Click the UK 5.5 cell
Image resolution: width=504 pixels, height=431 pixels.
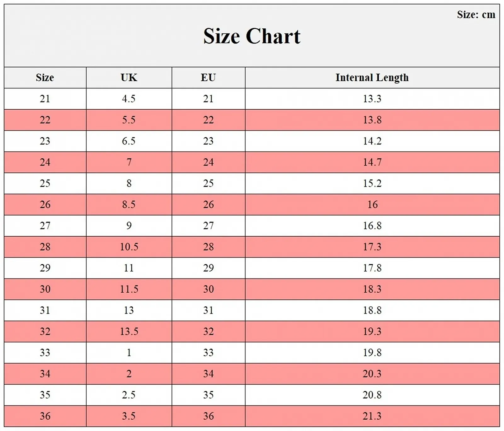[x=129, y=120]
